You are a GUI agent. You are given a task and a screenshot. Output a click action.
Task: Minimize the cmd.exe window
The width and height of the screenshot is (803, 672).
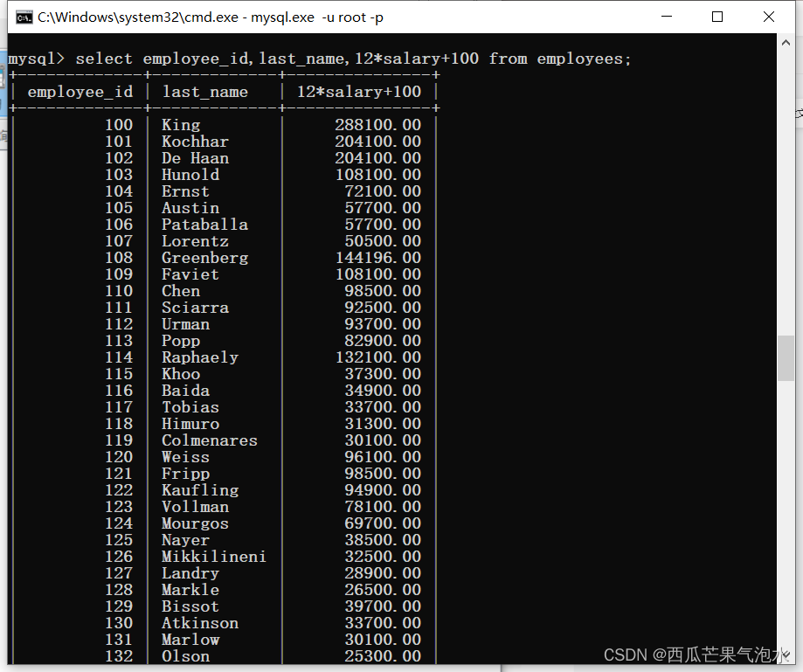(667, 17)
